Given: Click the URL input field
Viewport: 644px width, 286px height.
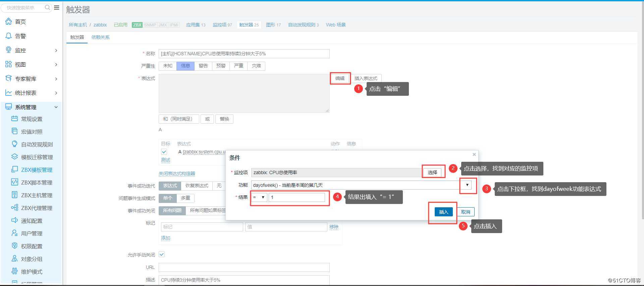Looking at the screenshot, I should pos(244,267).
